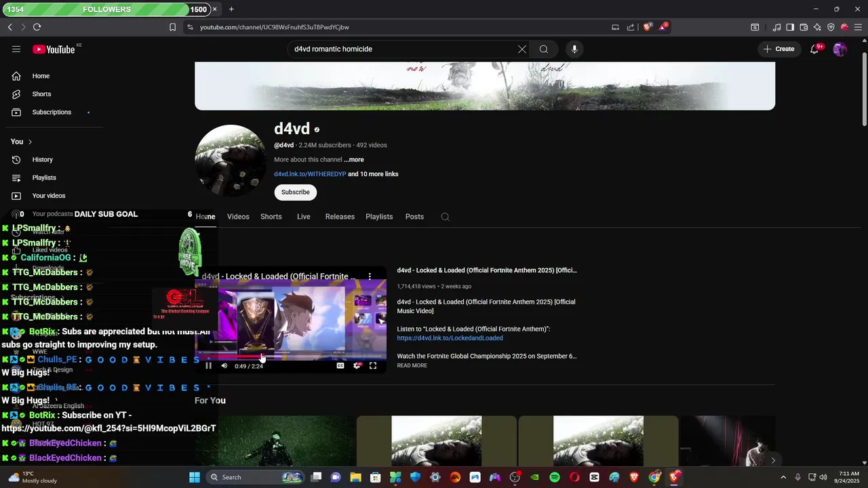Switch to the Shorts channel tab
Image resolution: width=868 pixels, height=488 pixels.
tap(271, 217)
